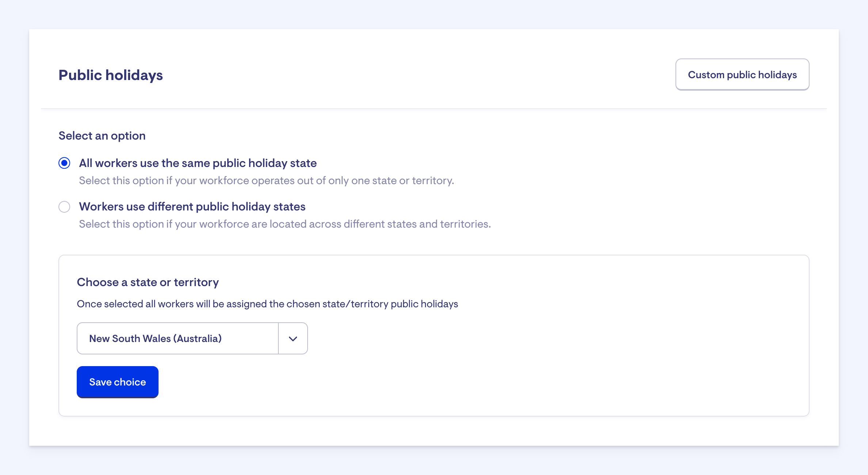Viewport: 868px width, 475px height.
Task: Click the 'New South Wales (Australia)' selected value text
Action: tap(155, 339)
